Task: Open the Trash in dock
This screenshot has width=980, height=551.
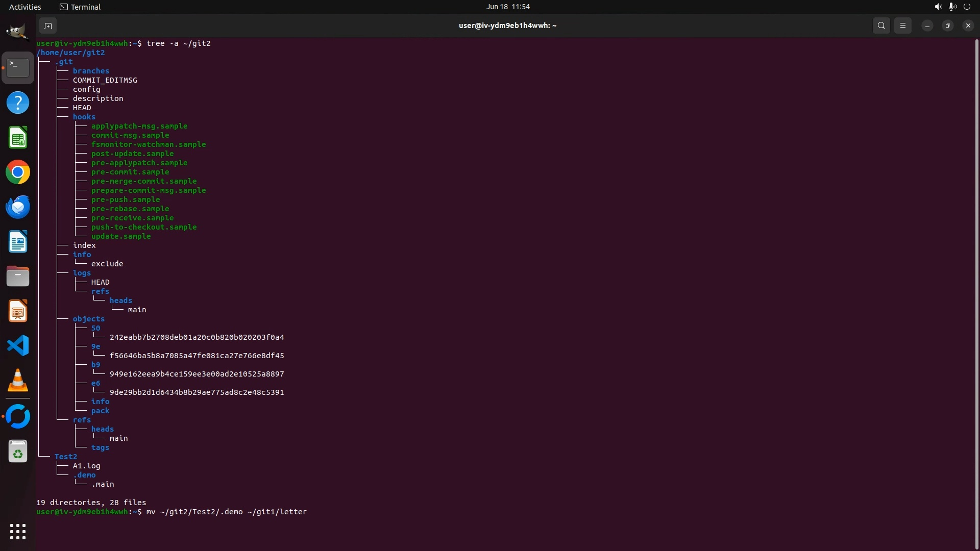Action: click(x=18, y=452)
